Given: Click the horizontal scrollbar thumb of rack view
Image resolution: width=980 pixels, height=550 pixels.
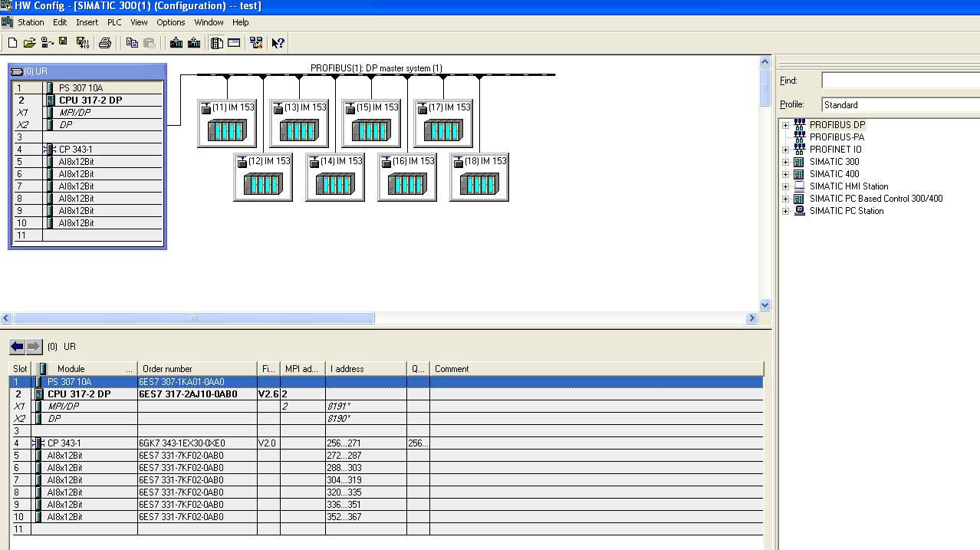Looking at the screenshot, I should pyautogui.click(x=194, y=318).
